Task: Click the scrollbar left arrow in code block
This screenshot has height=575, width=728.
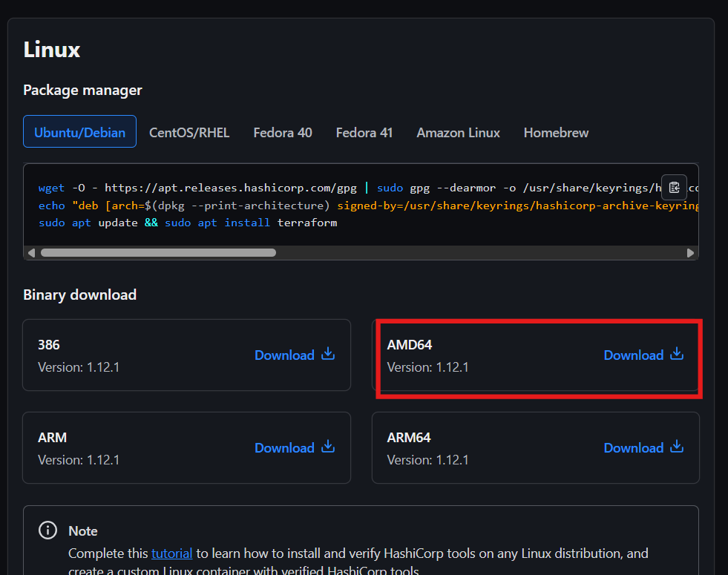Action: (32, 252)
